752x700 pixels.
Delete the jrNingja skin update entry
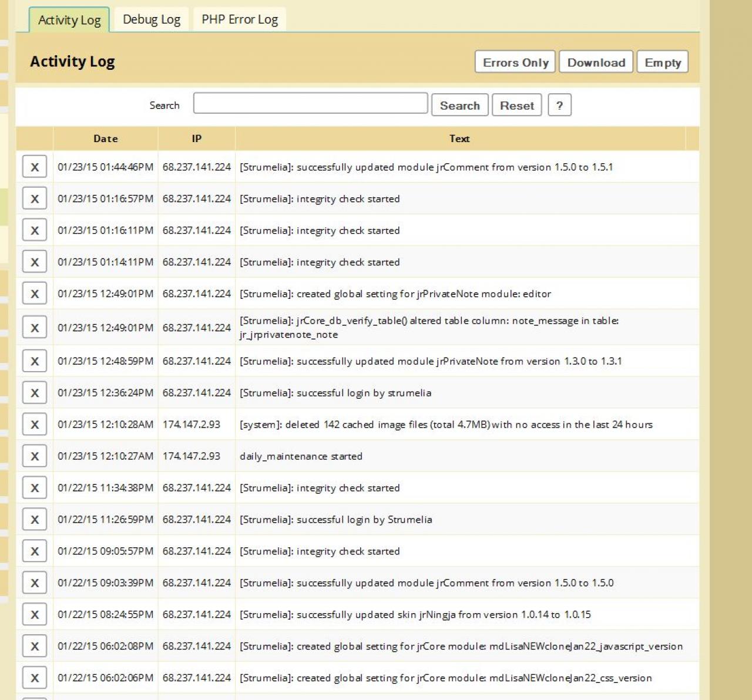coord(35,614)
